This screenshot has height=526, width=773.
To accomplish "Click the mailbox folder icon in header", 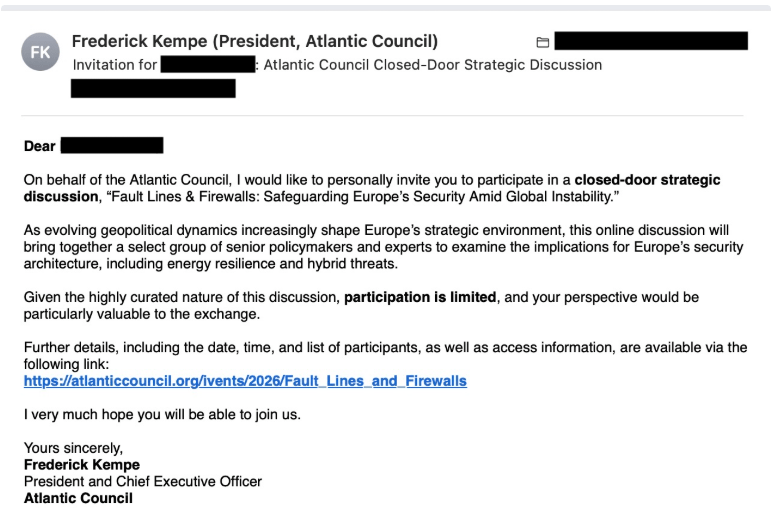I will pyautogui.click(x=543, y=42).
